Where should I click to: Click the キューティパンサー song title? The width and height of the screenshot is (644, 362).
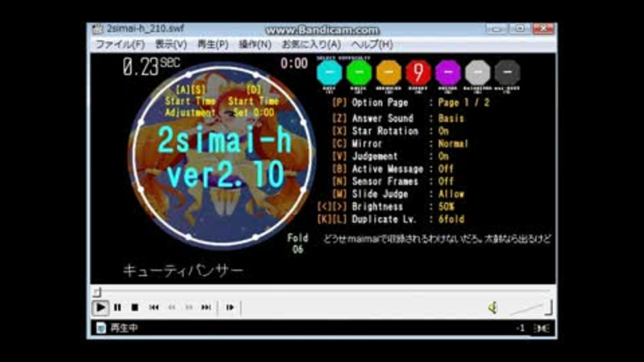[x=183, y=271]
